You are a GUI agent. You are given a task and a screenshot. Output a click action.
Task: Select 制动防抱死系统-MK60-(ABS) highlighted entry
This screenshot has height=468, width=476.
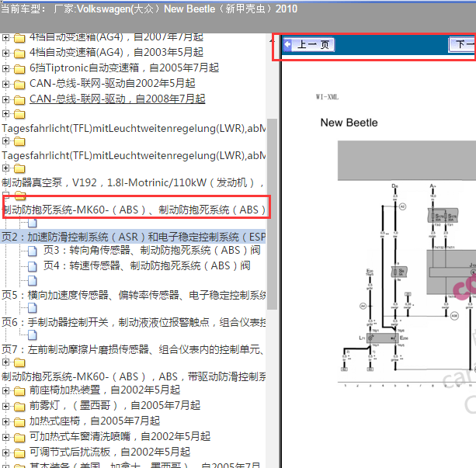(x=135, y=210)
